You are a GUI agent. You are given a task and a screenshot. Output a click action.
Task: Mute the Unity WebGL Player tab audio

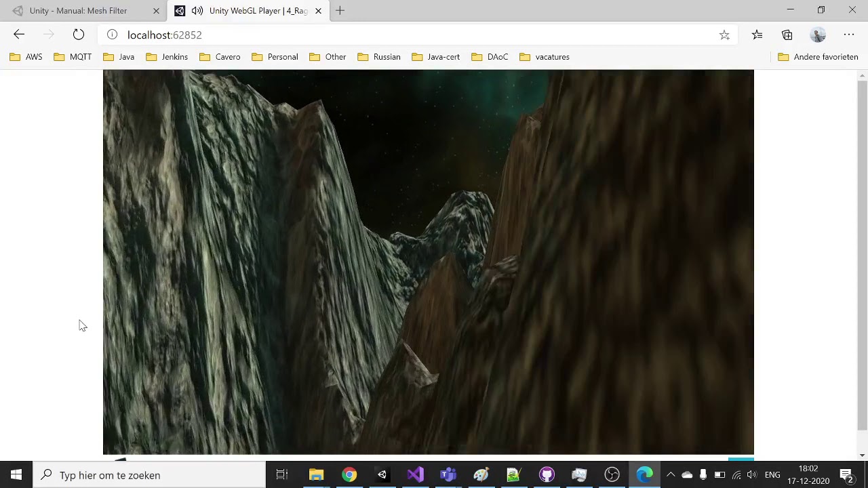(197, 11)
